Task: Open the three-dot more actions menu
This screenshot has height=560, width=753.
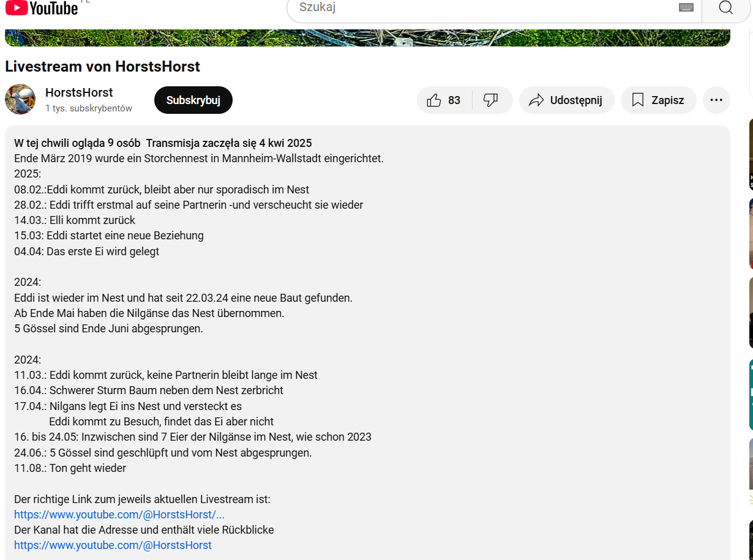Action: pyautogui.click(x=716, y=100)
